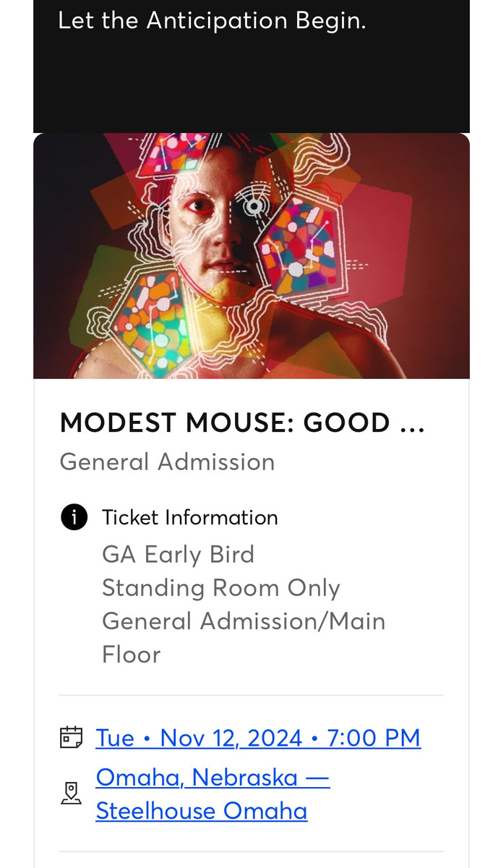Tap the Nov 12, 2024 portion of the date
485x868 pixels.
coord(231,738)
